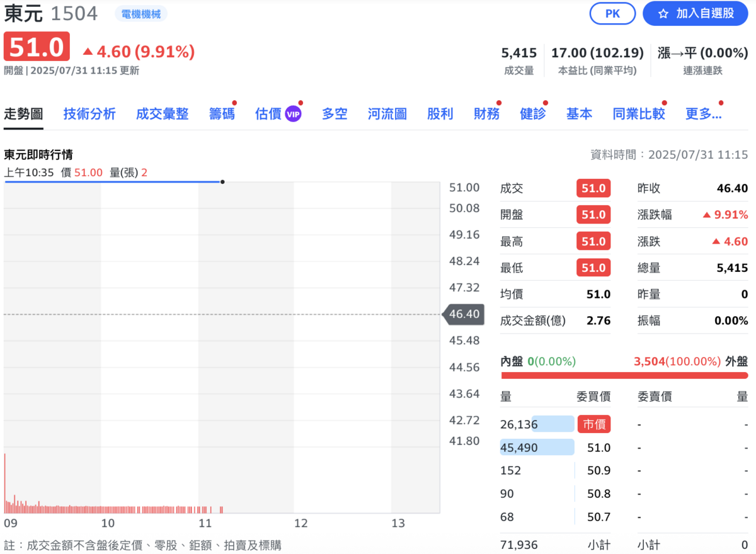
Task: Click the 50.9 bid price
Action: pyautogui.click(x=598, y=470)
